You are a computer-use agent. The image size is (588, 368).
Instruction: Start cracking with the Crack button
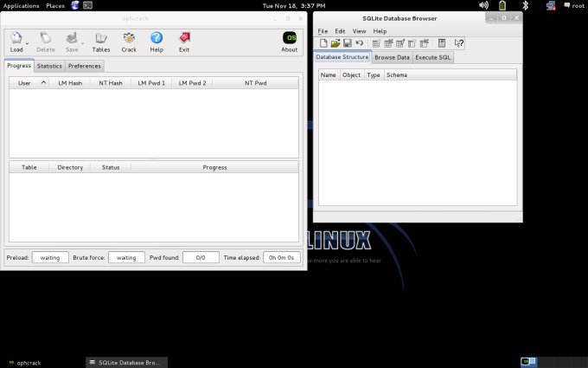[x=129, y=42]
